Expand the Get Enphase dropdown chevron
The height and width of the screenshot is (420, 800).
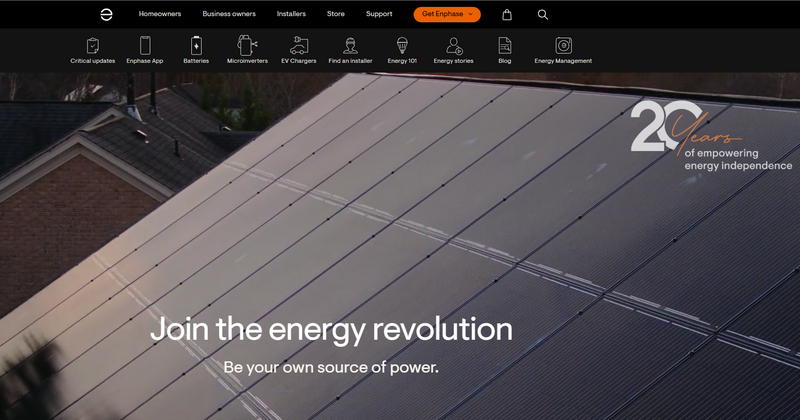tap(470, 14)
